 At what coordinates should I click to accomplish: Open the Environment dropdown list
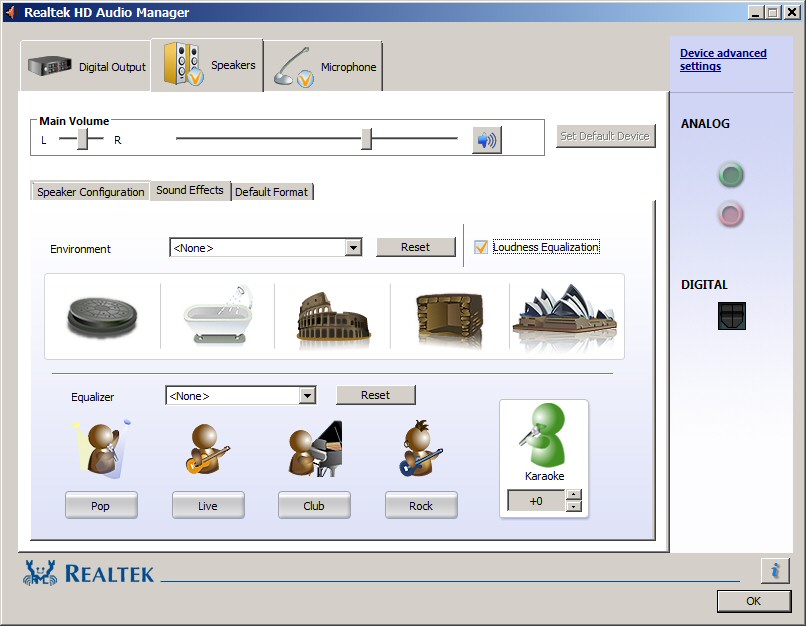click(x=353, y=248)
